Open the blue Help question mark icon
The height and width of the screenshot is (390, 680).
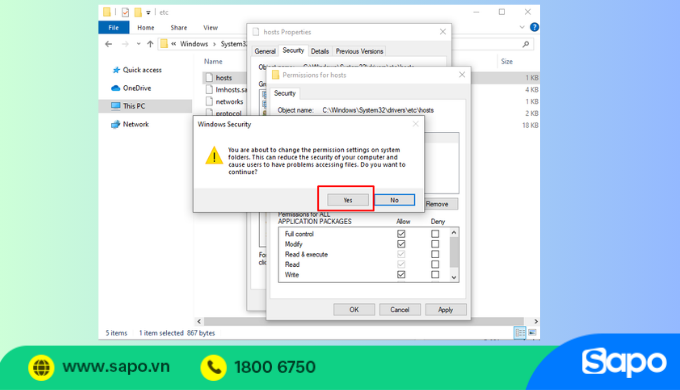pos(534,27)
